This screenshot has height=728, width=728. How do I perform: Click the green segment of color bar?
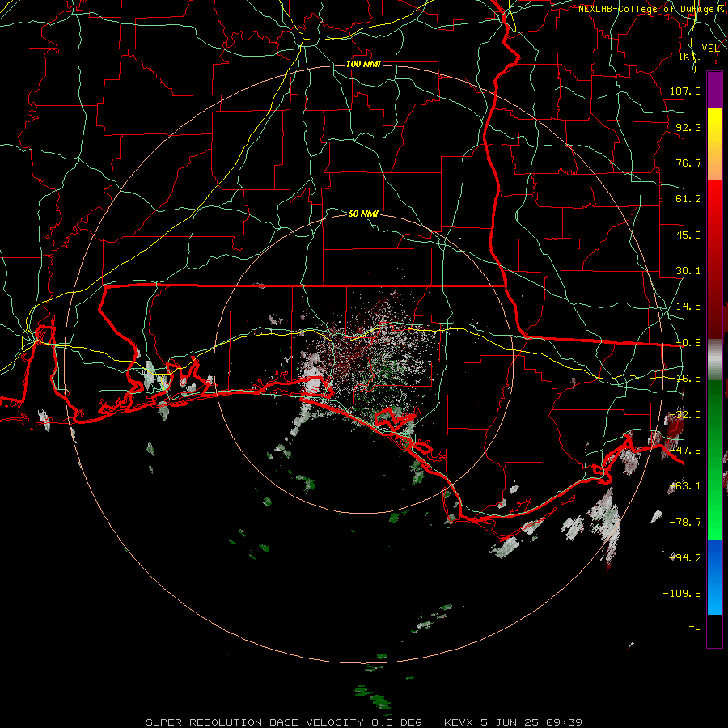tap(714, 459)
